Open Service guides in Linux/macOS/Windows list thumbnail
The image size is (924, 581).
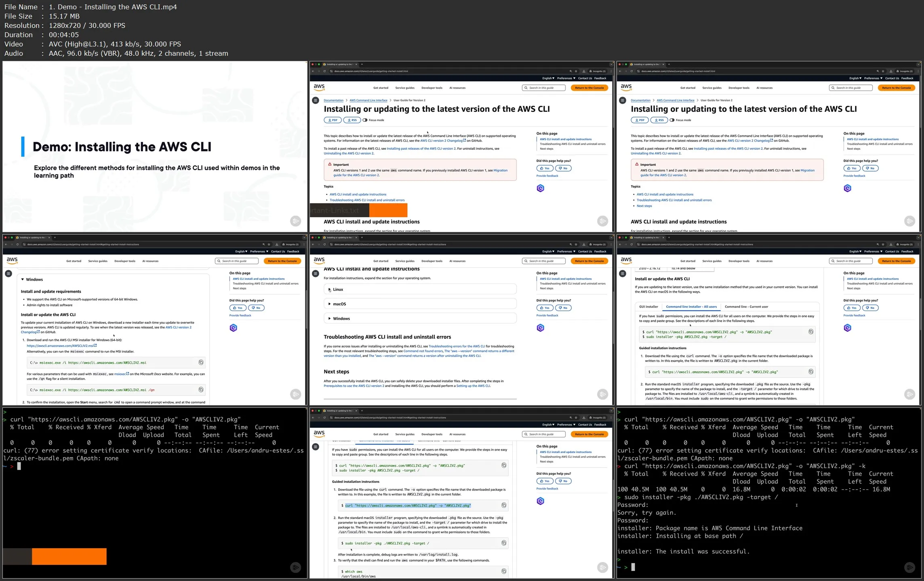[x=405, y=261]
